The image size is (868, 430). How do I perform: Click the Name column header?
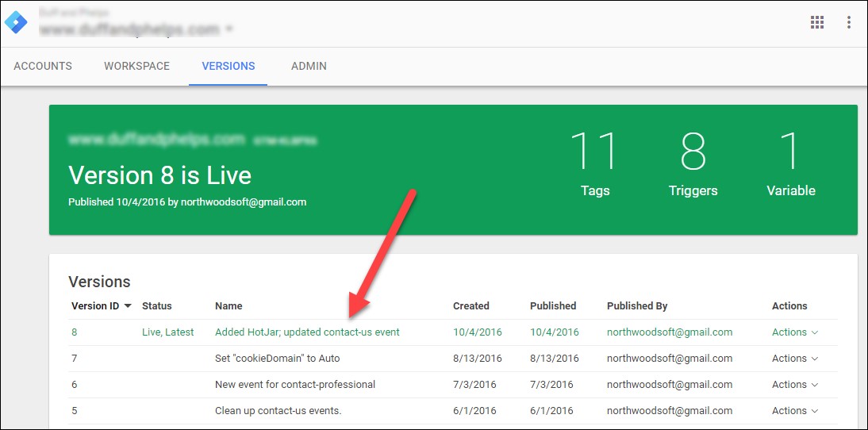tap(229, 305)
